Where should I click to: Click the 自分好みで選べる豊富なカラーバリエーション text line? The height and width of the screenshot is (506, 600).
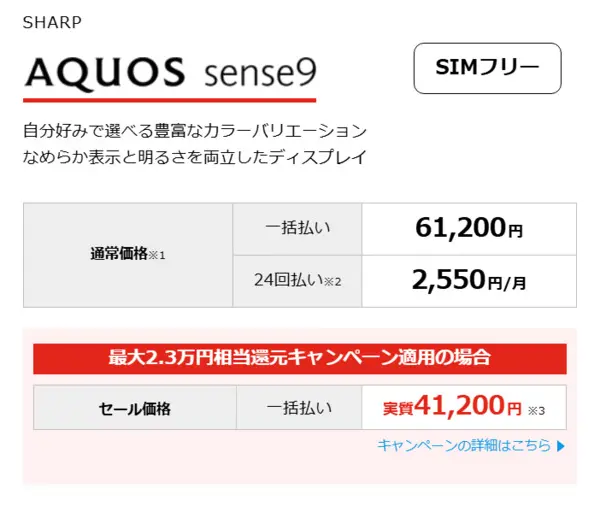click(x=195, y=131)
